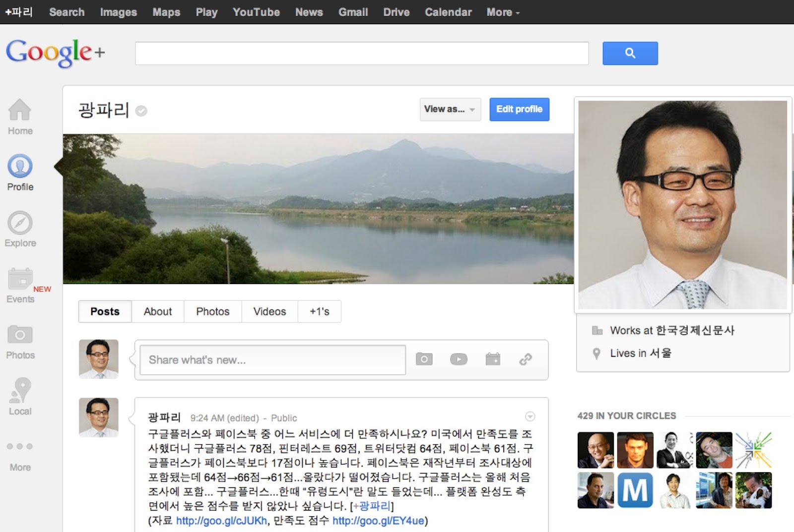Click the avatar beside the share box
This screenshot has width=794, height=532.
99,359
